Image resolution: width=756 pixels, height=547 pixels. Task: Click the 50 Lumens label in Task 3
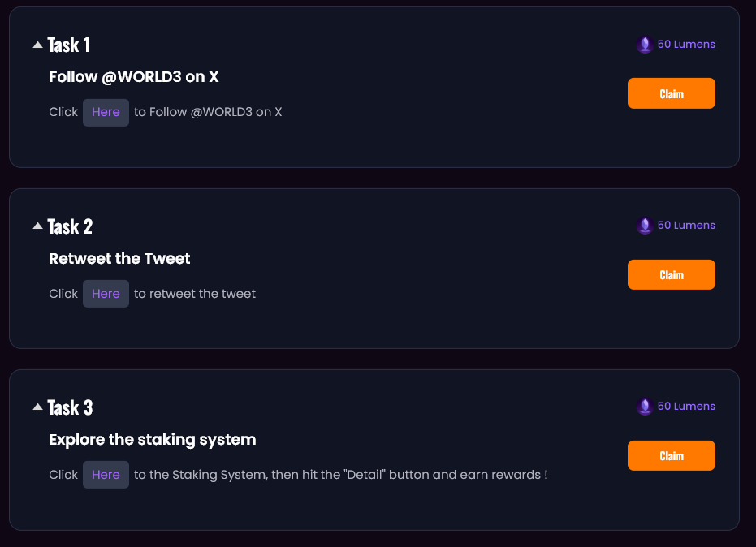686,407
